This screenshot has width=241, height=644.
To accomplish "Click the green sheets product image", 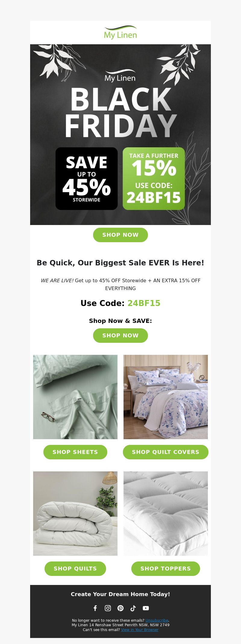I will point(75,397).
